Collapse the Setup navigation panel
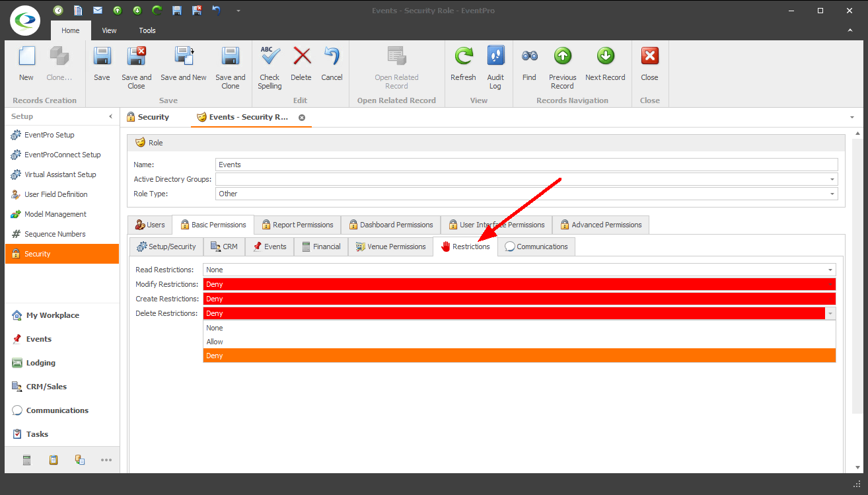The width and height of the screenshot is (868, 495). [x=110, y=116]
